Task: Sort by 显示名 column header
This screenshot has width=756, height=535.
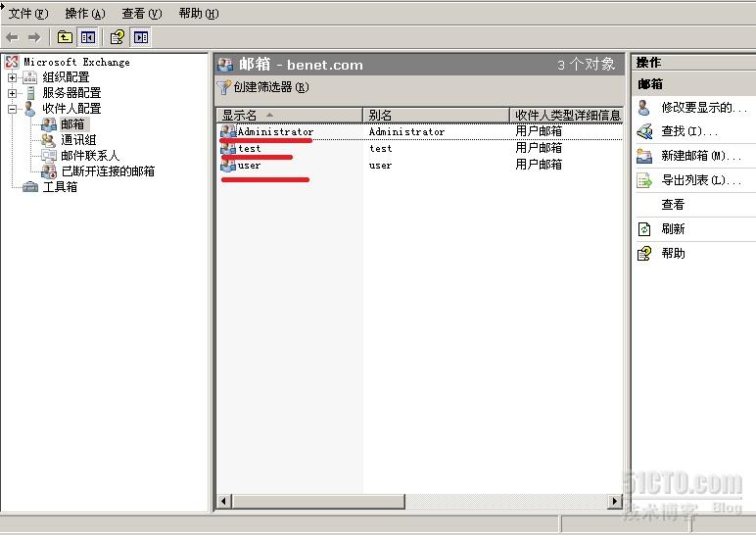Action: [x=289, y=116]
